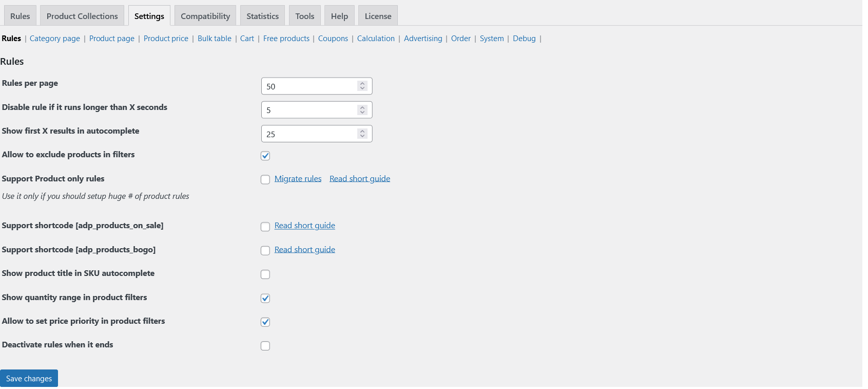Viewport: 868px width, 389px height.
Task: Open Bulk table settings section
Action: click(x=215, y=39)
